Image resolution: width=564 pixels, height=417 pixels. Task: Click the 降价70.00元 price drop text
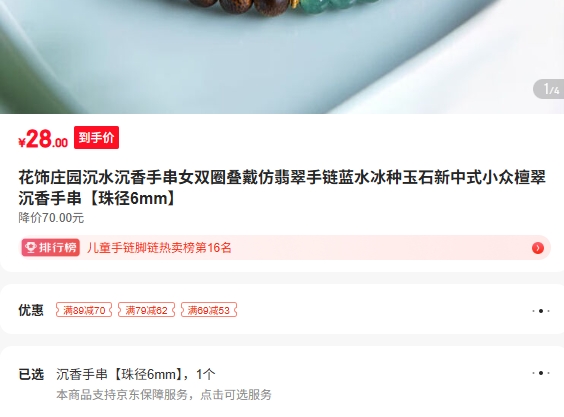(51, 218)
